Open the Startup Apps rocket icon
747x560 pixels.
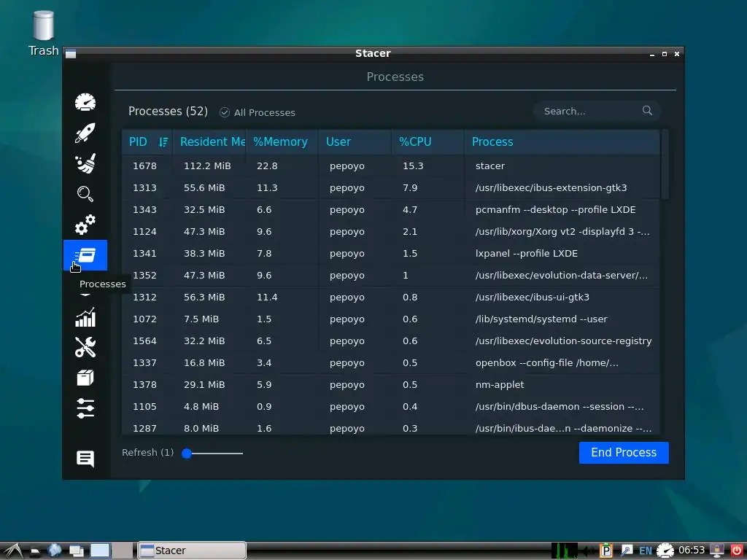[85, 133]
